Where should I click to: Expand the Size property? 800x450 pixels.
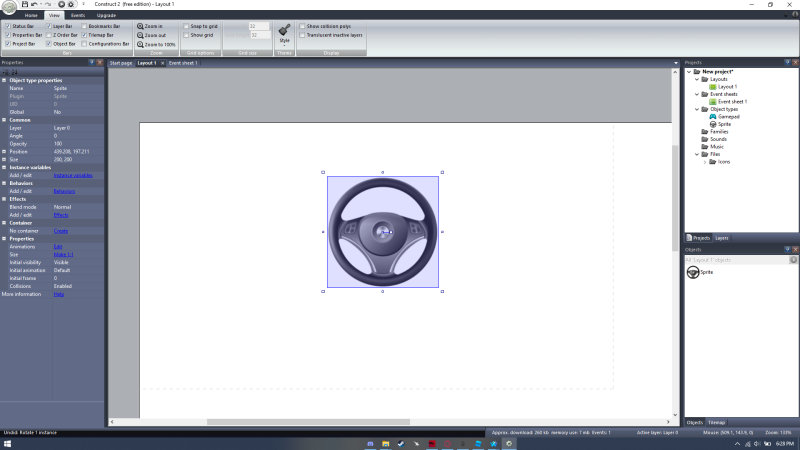point(4,160)
